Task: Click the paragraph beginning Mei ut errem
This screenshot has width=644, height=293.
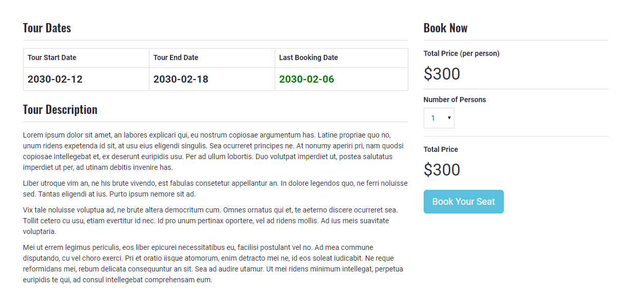Action: (x=215, y=263)
